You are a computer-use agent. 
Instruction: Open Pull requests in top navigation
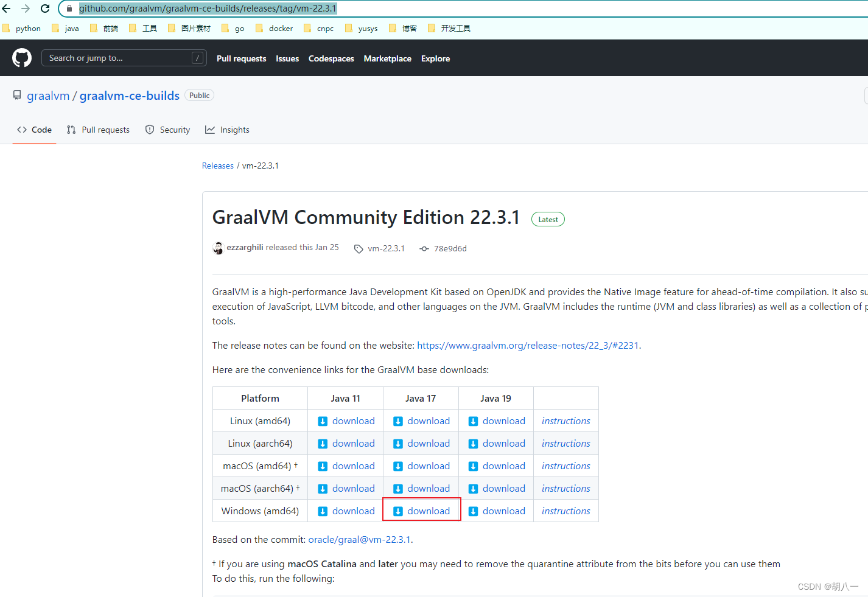point(242,58)
